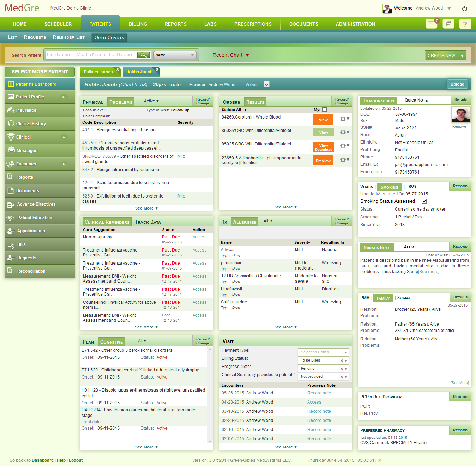The width and height of the screenshot is (476, 466).
Task: Open user menu arrow next to Andrew Wood
Action: click(x=449, y=8)
